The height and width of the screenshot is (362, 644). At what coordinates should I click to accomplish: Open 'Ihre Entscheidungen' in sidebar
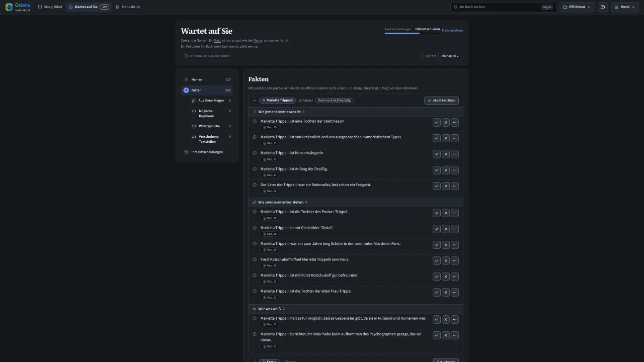point(207,152)
